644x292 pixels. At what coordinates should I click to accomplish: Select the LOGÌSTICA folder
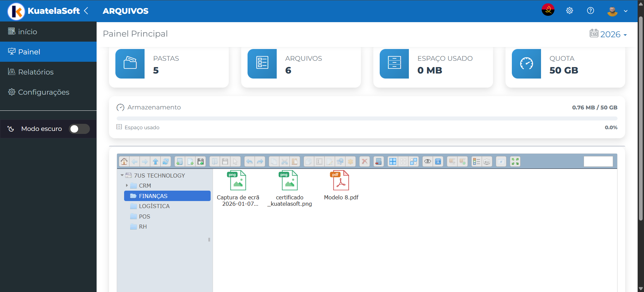(x=154, y=206)
